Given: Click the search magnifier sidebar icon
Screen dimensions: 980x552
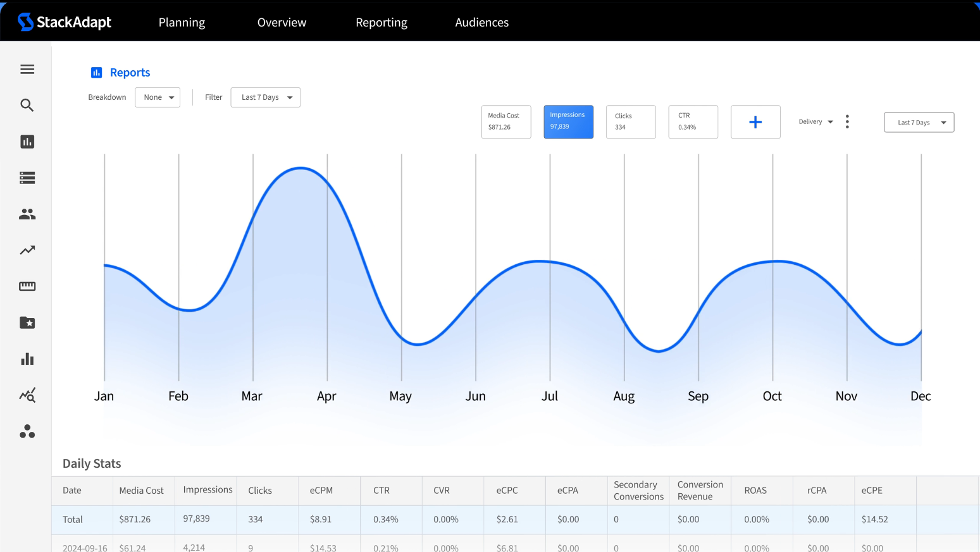Looking at the screenshot, I should [27, 105].
